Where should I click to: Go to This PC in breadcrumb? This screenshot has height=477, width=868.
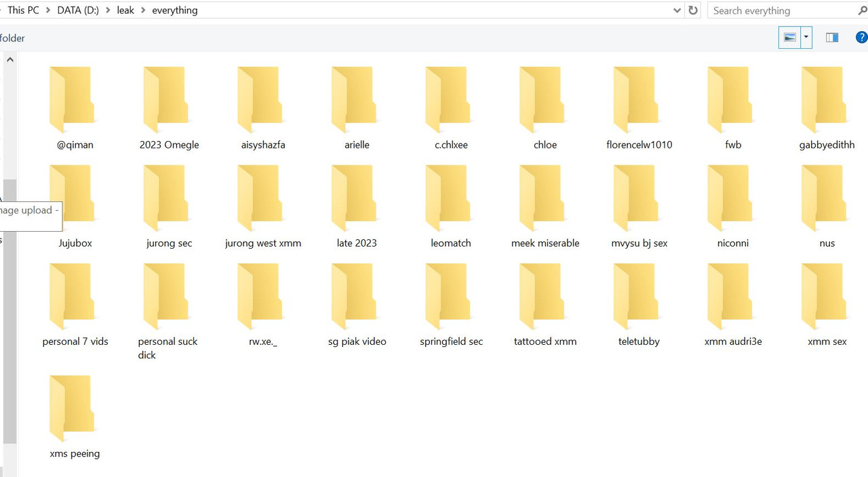[x=23, y=10]
